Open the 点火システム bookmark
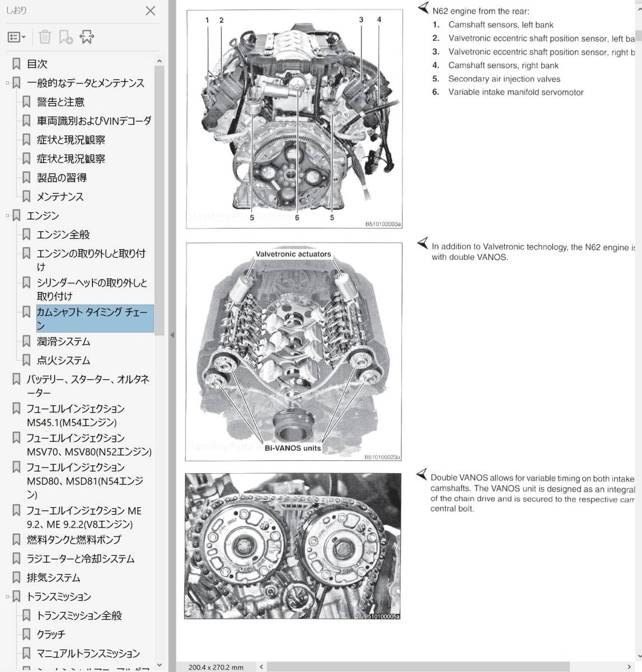Image resolution: width=642 pixels, height=672 pixels. point(63,361)
